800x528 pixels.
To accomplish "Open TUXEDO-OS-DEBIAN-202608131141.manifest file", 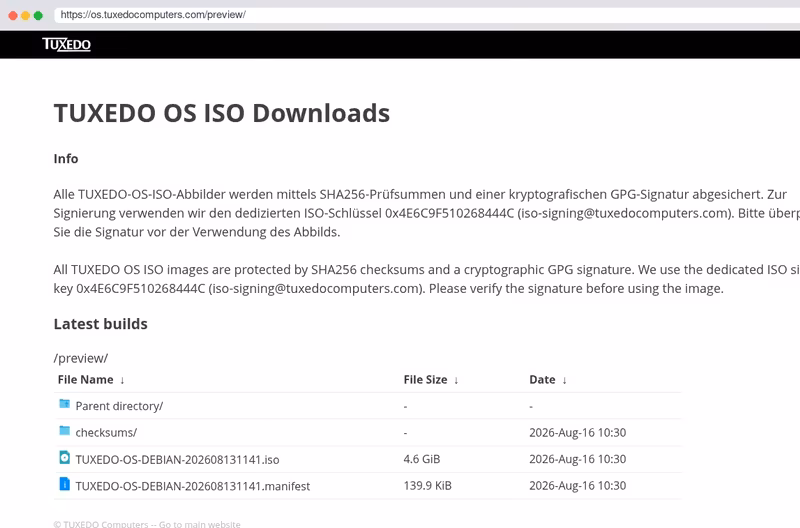I will [192, 486].
